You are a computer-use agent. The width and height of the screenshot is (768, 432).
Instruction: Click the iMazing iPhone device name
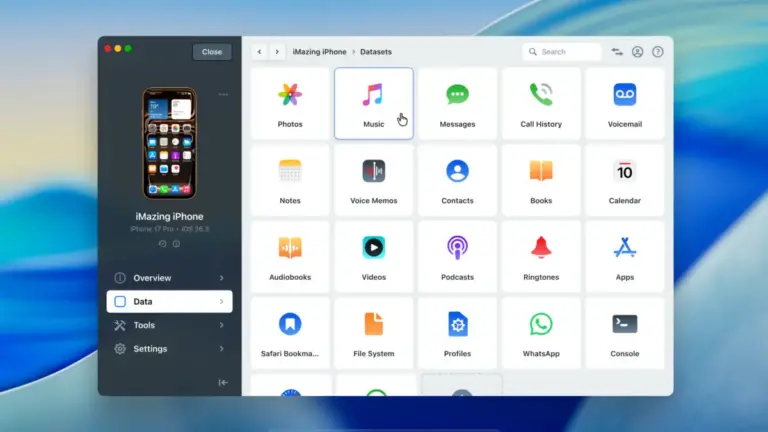(x=169, y=216)
